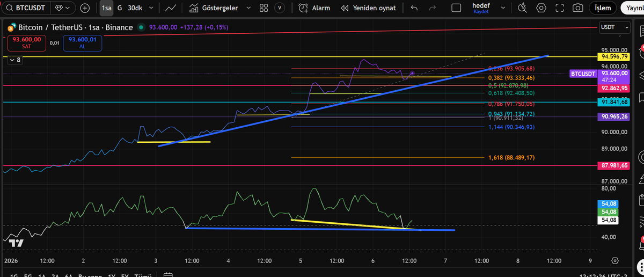Select the 1sa interval
Viewport: 644px width, 277px height.
[106, 8]
